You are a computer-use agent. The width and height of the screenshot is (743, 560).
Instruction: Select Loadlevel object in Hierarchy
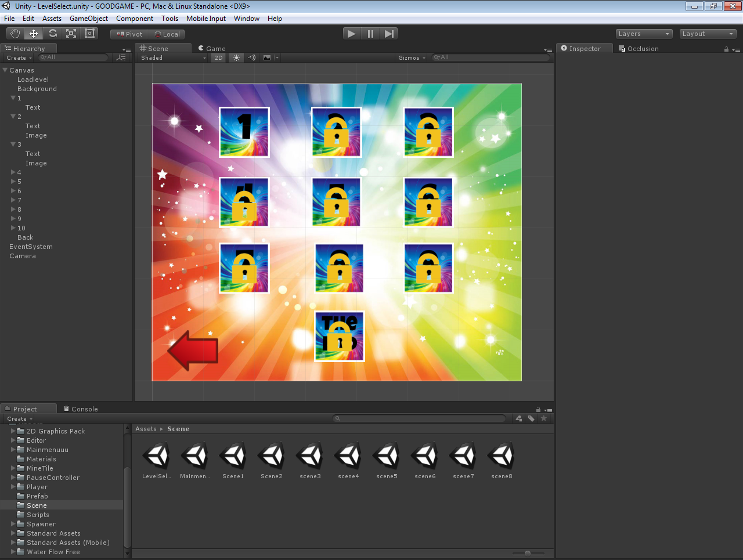click(33, 80)
